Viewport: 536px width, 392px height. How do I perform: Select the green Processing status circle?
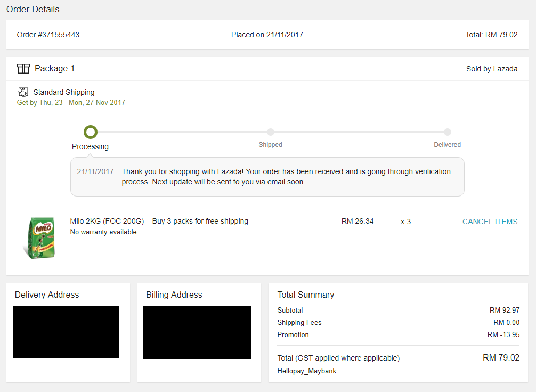91,132
